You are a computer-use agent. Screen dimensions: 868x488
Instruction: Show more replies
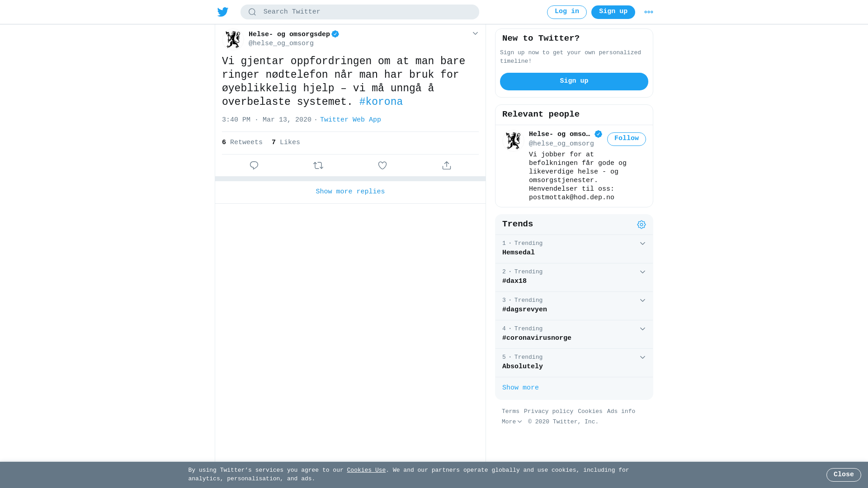pyautogui.click(x=350, y=192)
